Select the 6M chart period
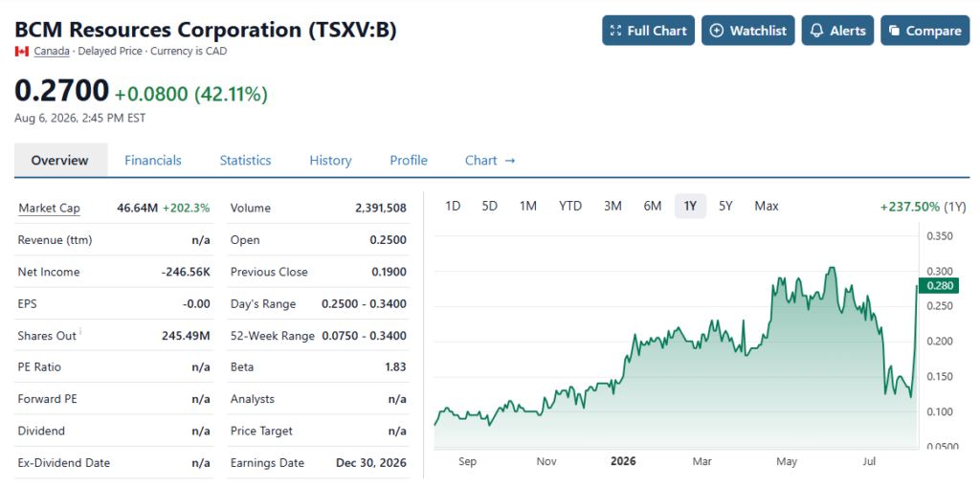This screenshot has height=487, width=980. click(652, 206)
